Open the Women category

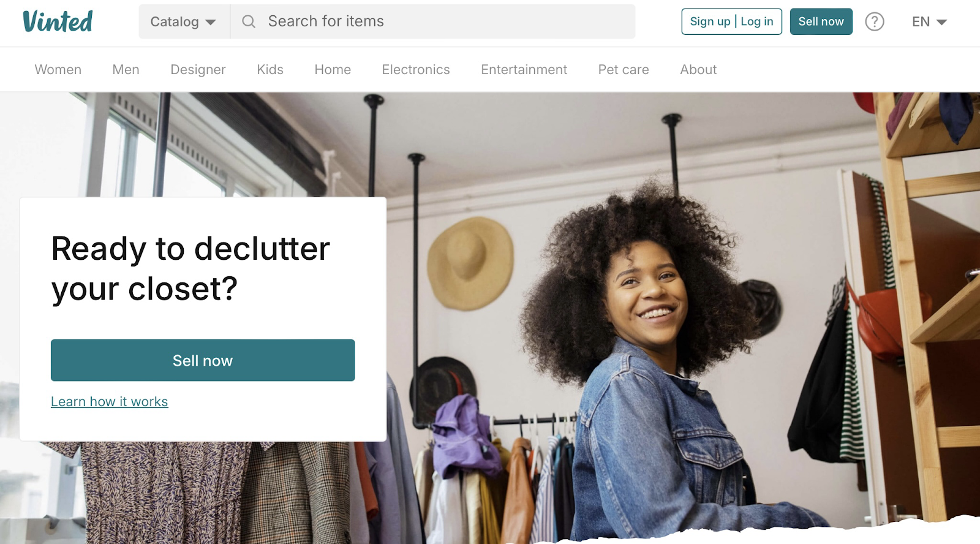[x=58, y=70]
